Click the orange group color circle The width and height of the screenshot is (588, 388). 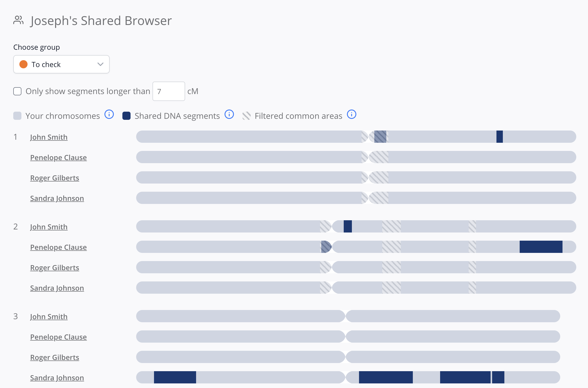(x=23, y=64)
